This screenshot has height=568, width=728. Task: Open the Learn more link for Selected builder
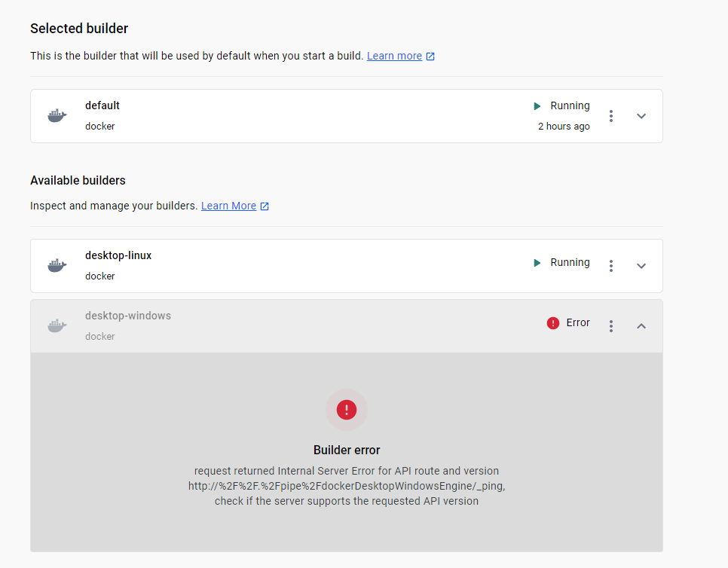394,56
